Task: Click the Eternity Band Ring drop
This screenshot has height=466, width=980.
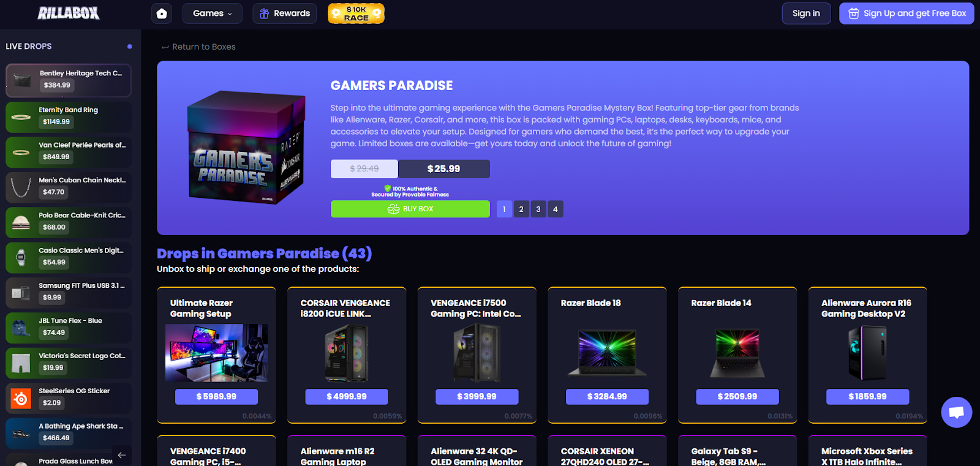Action: click(x=69, y=117)
